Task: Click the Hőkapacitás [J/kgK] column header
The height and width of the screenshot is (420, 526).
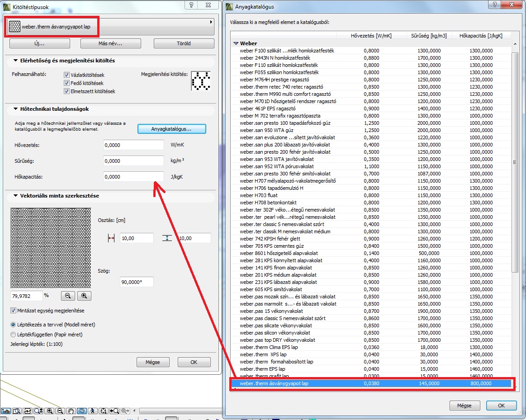Action: pos(481,36)
